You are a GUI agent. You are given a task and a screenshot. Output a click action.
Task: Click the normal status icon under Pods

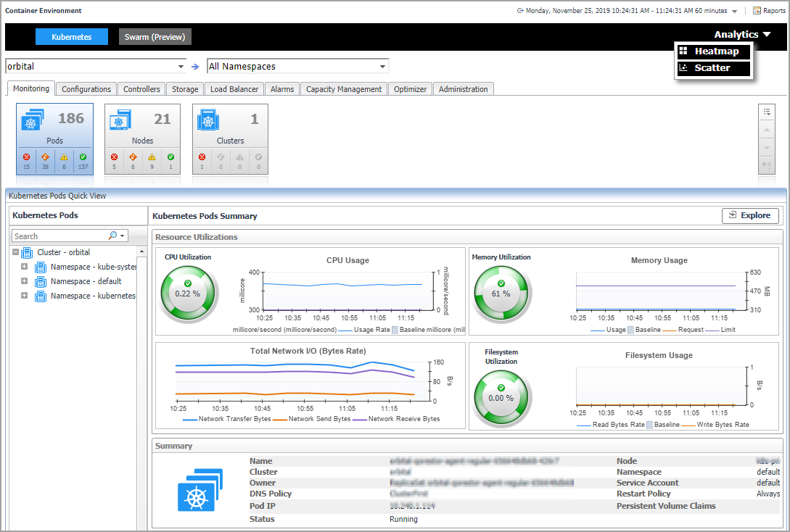83,157
